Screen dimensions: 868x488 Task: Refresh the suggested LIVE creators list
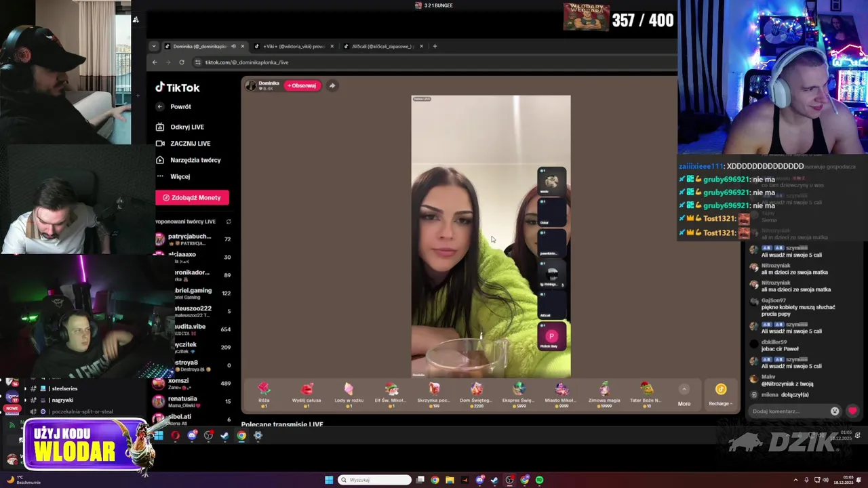[229, 222]
